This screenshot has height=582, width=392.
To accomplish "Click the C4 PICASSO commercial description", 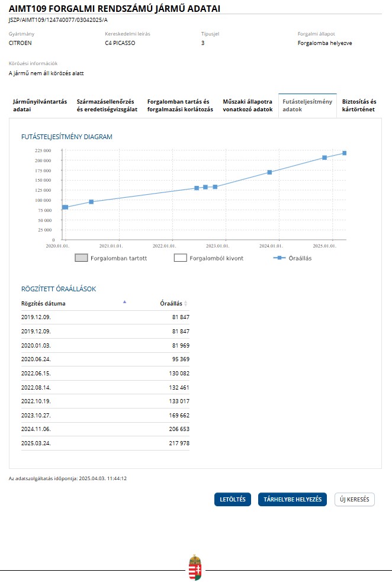I will click(x=120, y=43).
